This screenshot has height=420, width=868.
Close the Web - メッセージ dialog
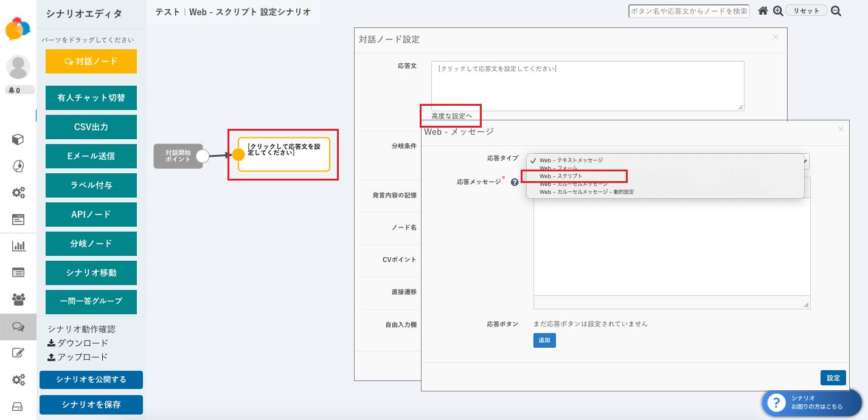[x=841, y=129]
